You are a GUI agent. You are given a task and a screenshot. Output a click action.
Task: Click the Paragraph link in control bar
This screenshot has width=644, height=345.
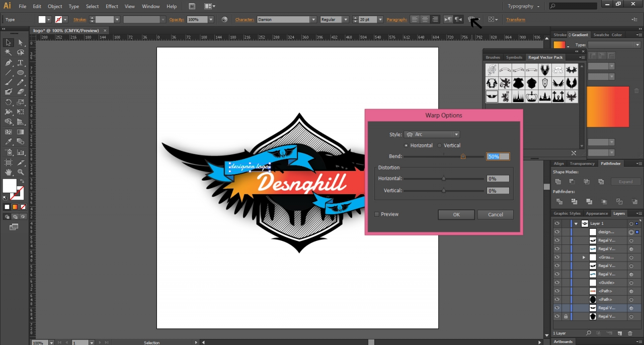coord(397,20)
